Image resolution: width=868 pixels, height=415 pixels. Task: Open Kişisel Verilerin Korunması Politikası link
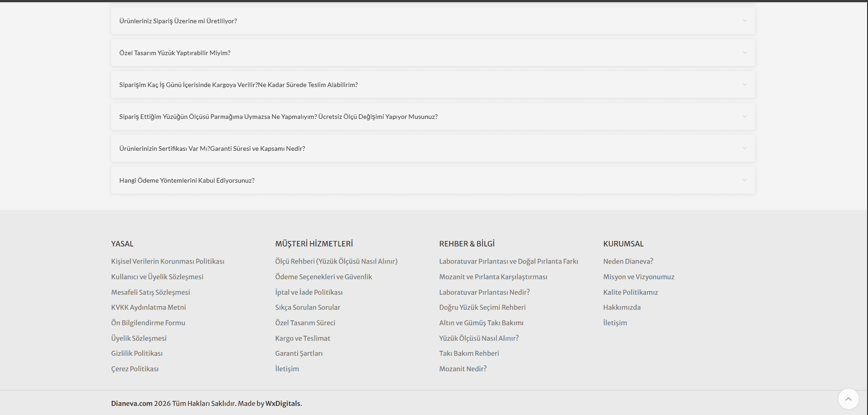[168, 261]
